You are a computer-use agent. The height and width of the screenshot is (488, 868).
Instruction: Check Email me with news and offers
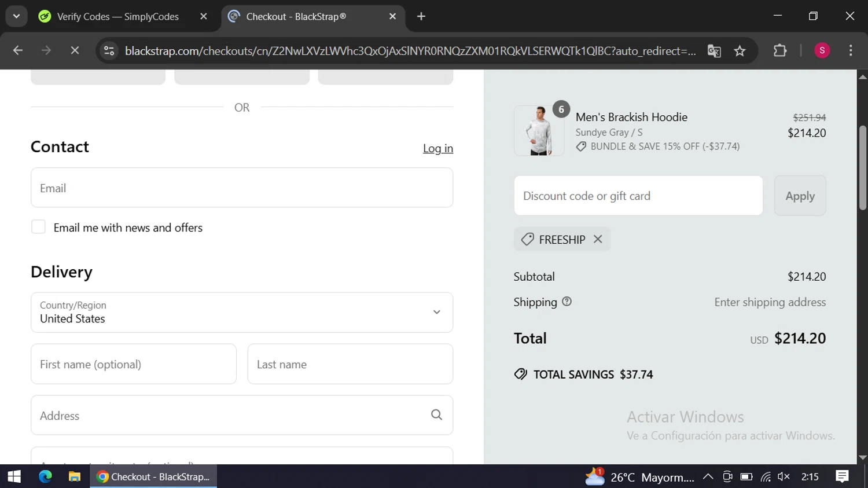coord(38,227)
